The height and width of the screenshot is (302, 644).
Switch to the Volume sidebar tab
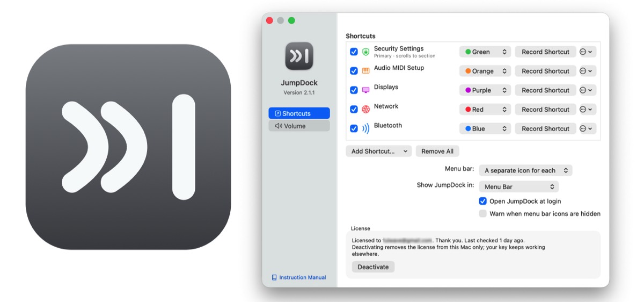299,126
